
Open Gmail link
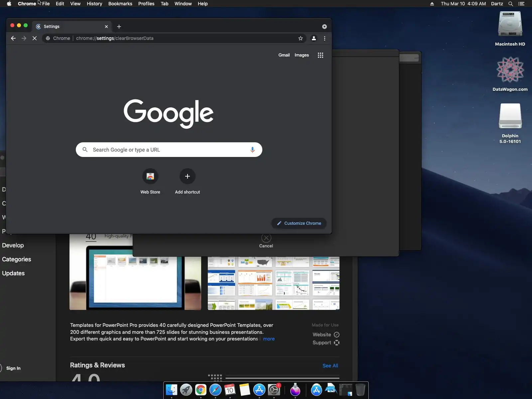point(284,55)
